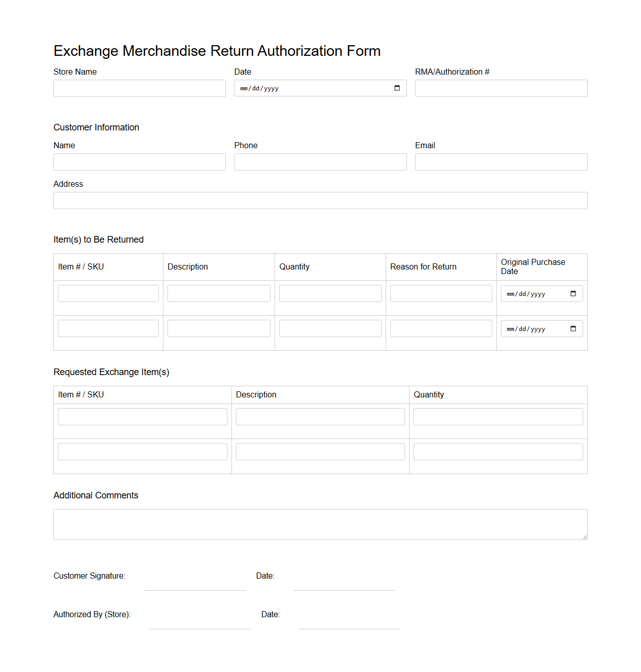The image size is (641, 672).
Task: Open the calendar picker for the form Date
Action: [x=397, y=88]
